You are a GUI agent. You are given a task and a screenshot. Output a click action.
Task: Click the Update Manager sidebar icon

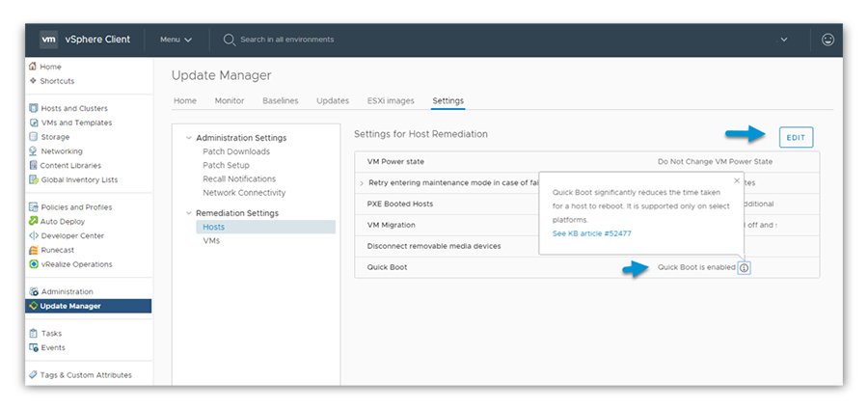33,306
